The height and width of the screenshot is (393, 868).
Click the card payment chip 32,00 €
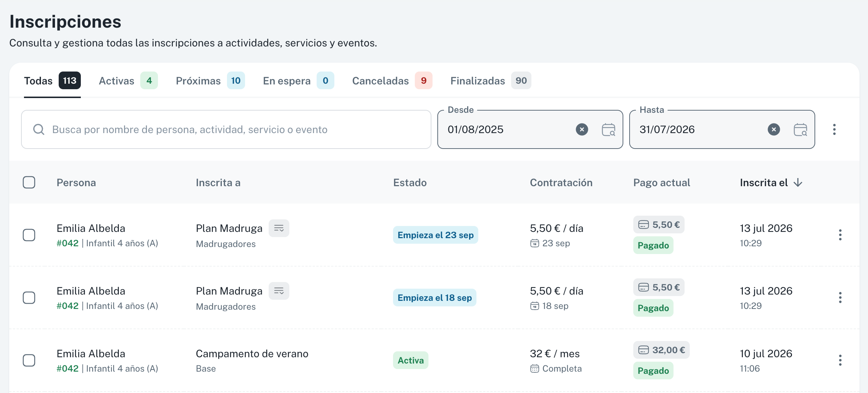(661, 350)
